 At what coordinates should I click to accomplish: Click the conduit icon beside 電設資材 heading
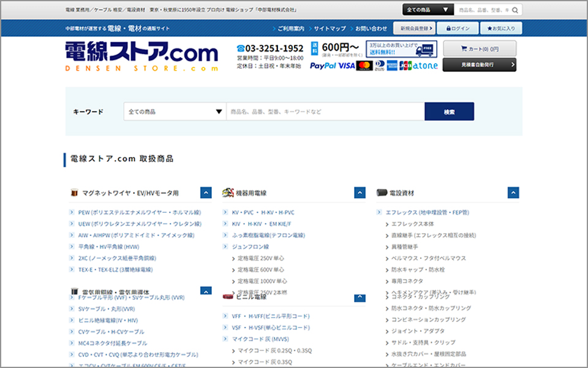point(382,193)
